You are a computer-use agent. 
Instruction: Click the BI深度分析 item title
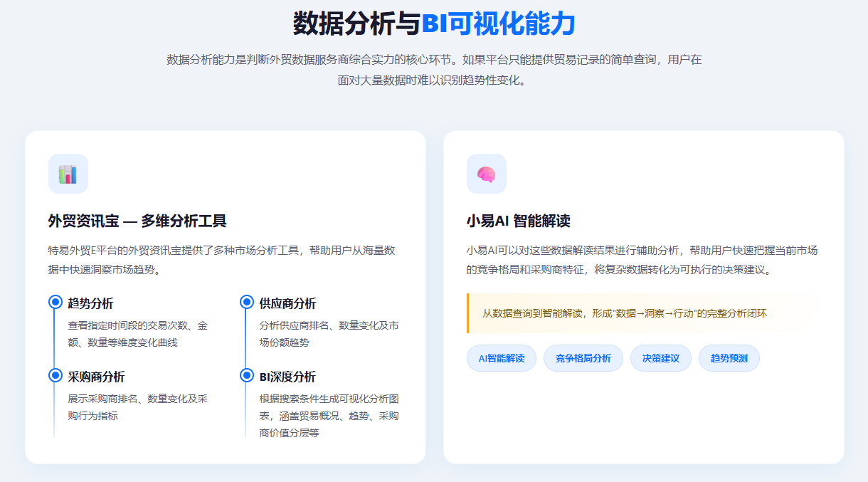(x=287, y=377)
